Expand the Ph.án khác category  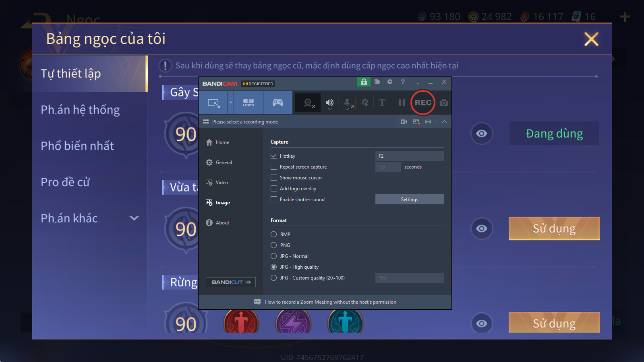[x=134, y=218]
